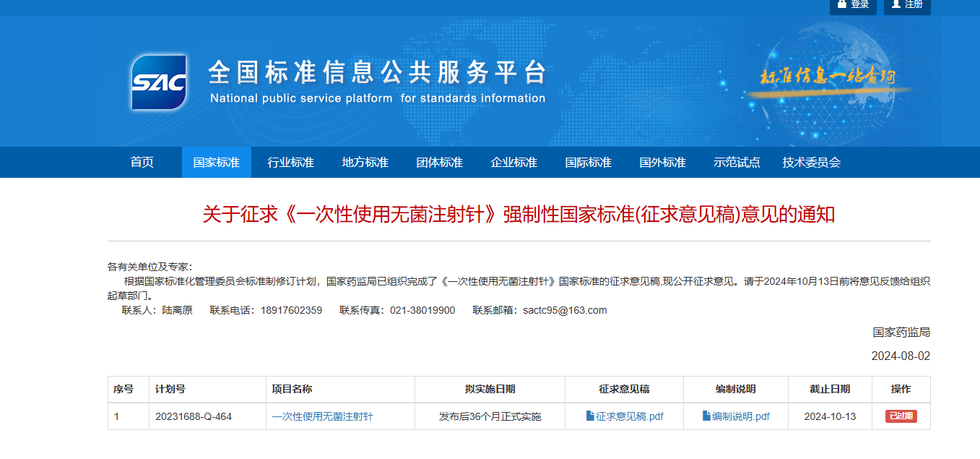
Task: Go to the 首页 menu item
Action: tap(141, 162)
